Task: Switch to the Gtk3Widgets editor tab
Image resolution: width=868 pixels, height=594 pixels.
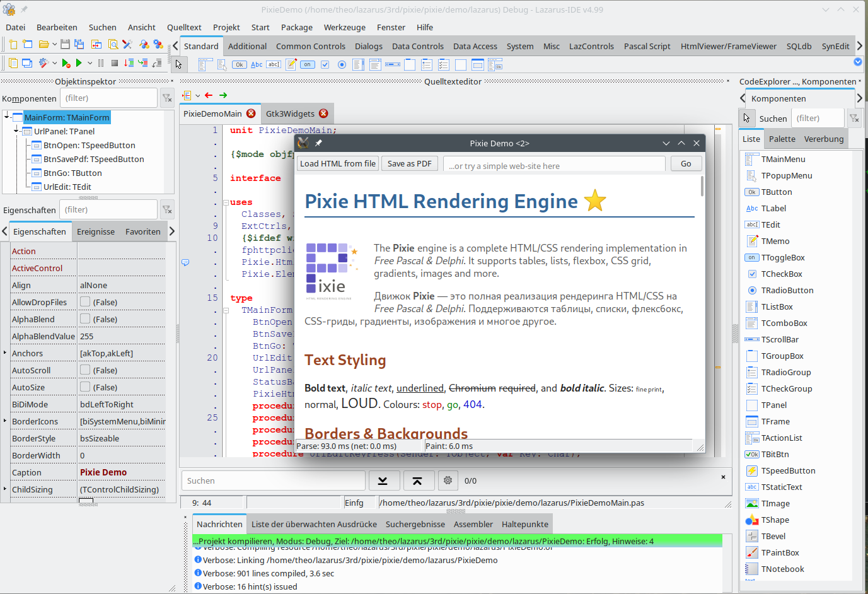Action: pyautogui.click(x=291, y=114)
